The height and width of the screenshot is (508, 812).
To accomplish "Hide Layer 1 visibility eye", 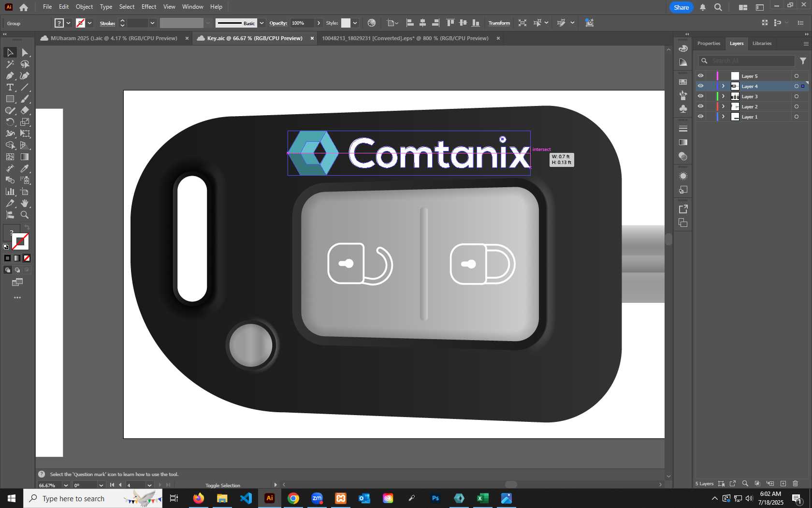I will (700, 117).
